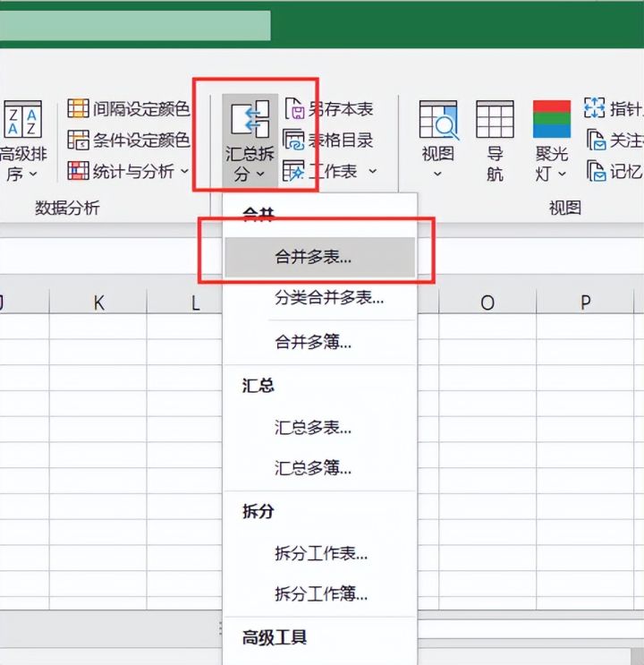Choose 汇总多簿... menu entry
This screenshot has height=665, width=644.
pyautogui.click(x=319, y=468)
